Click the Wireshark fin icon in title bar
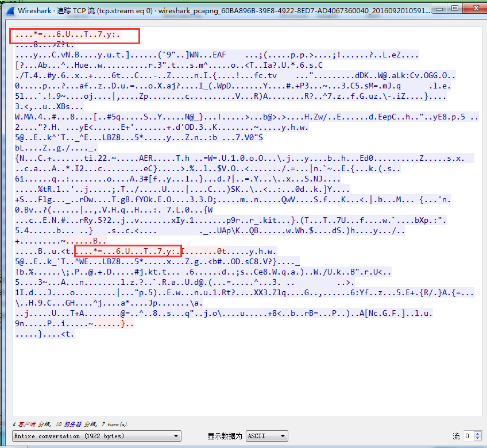This screenshot has height=448, width=487. (8, 9)
